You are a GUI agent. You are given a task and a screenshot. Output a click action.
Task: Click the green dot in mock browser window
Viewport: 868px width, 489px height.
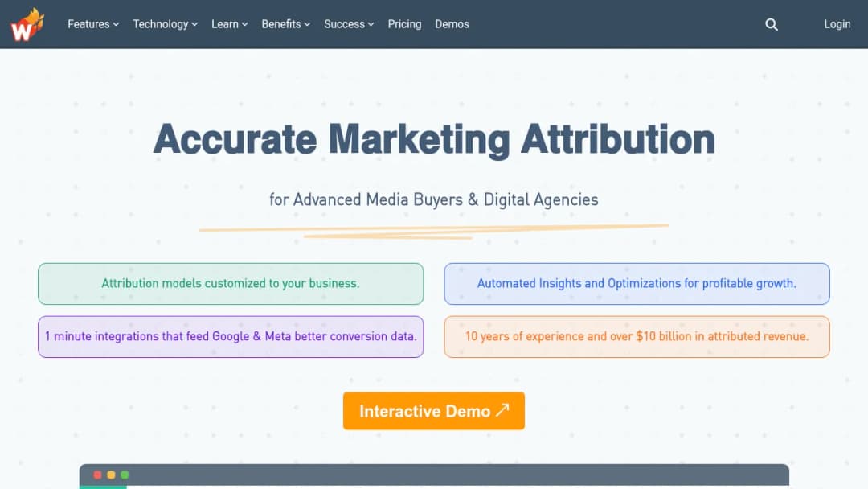(125, 475)
